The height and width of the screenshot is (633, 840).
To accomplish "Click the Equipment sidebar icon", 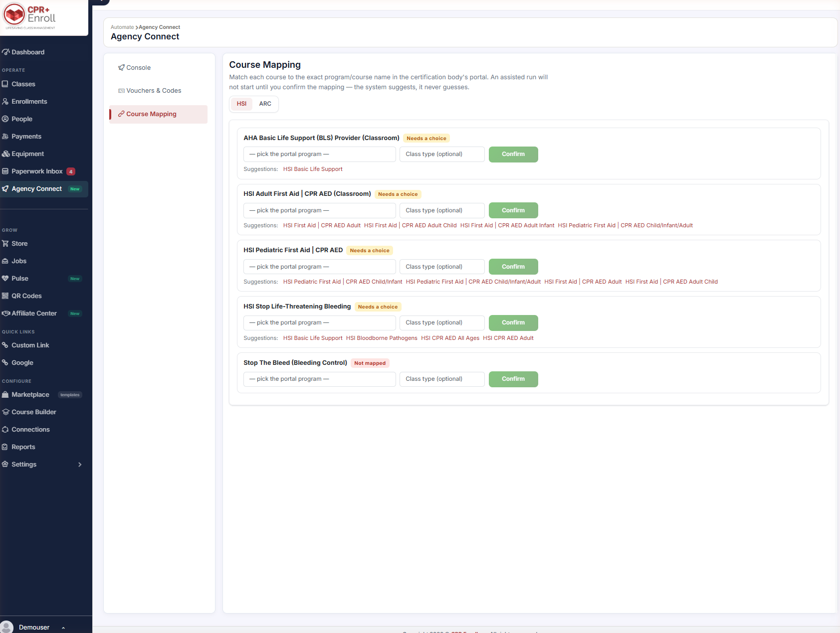I will tap(5, 154).
